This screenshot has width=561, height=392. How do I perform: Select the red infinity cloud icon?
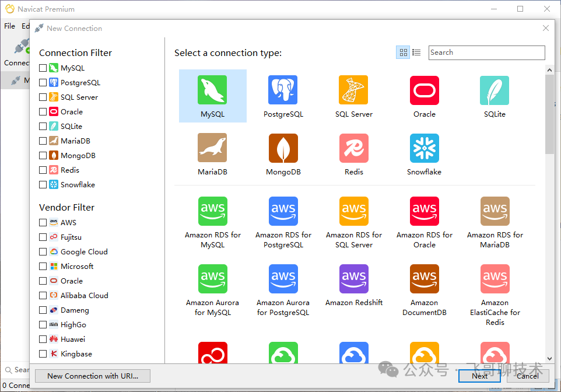click(212, 353)
